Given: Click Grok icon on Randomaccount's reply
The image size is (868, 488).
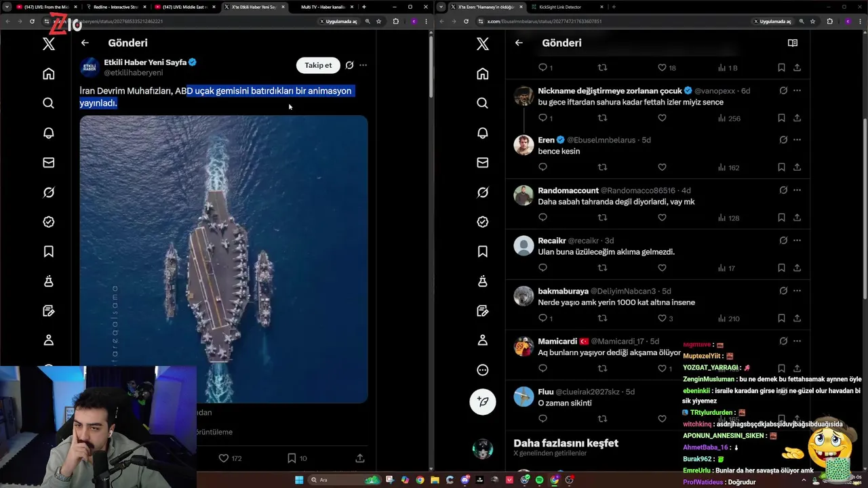Looking at the screenshot, I should (783, 190).
